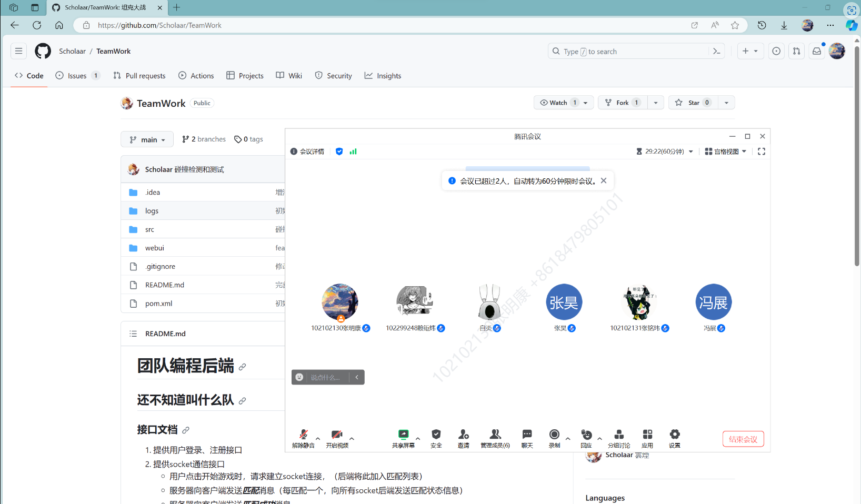View the 0 tags link

click(249, 139)
